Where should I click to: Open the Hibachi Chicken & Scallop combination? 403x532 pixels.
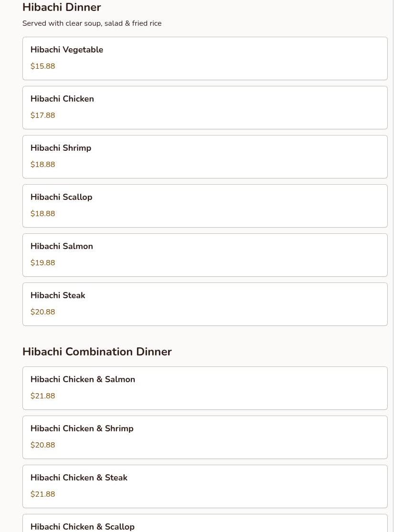click(205, 523)
